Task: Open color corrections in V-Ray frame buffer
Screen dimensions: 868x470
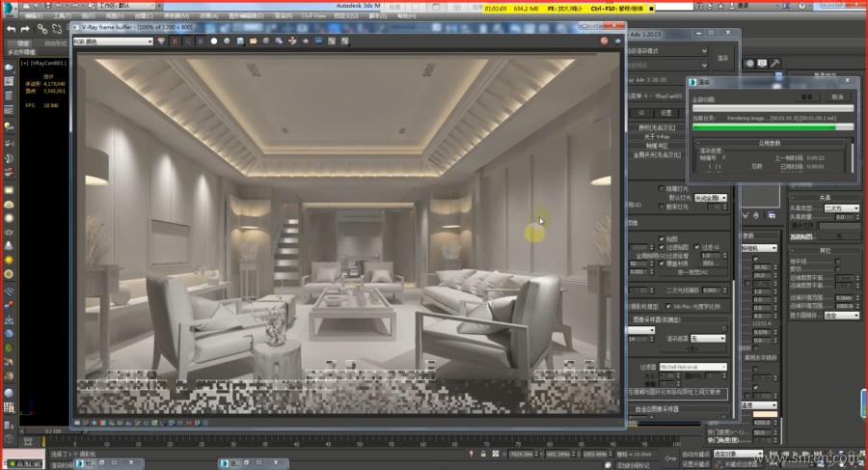Action: pyautogui.click(x=161, y=41)
